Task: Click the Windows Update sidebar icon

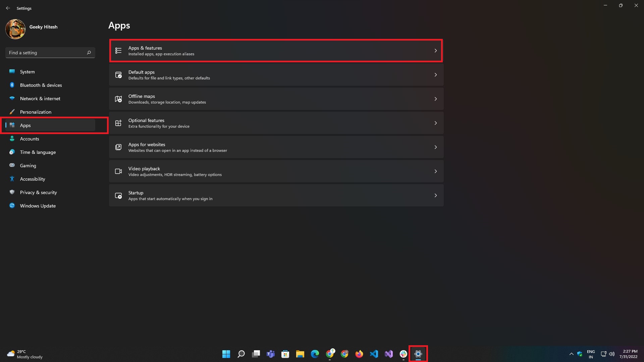Action: (12, 206)
